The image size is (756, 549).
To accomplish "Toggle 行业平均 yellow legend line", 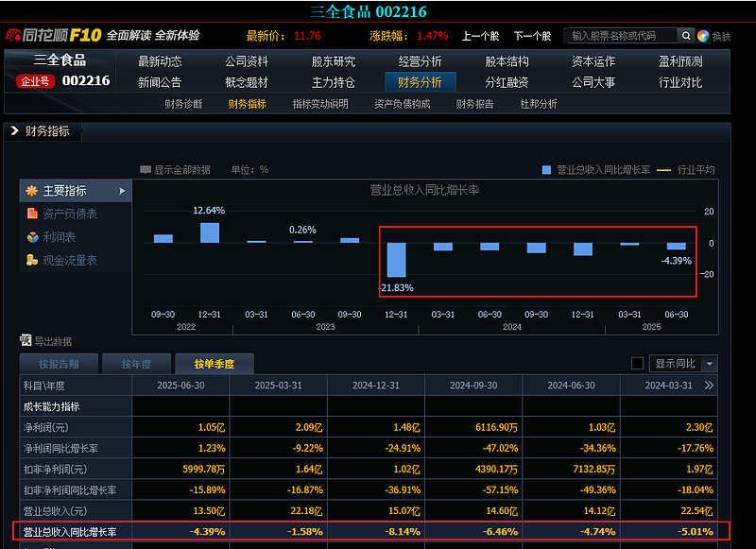I will pyautogui.click(x=664, y=170).
